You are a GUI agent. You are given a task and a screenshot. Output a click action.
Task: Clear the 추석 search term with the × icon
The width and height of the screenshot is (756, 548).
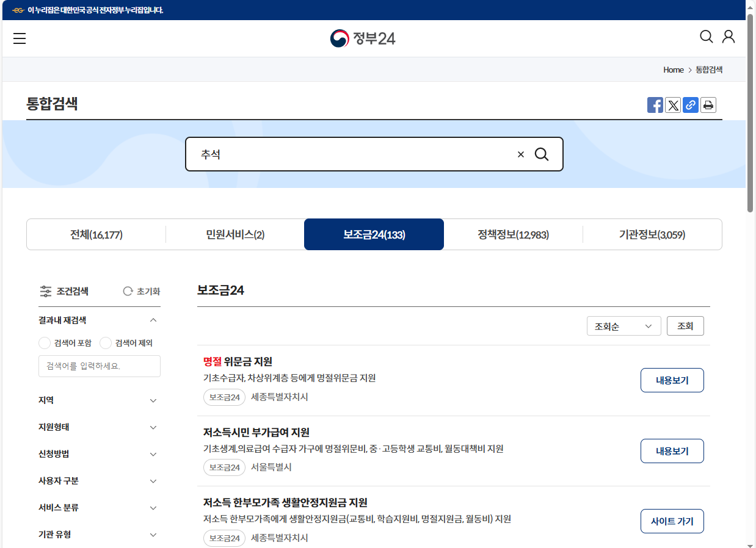[x=520, y=154]
